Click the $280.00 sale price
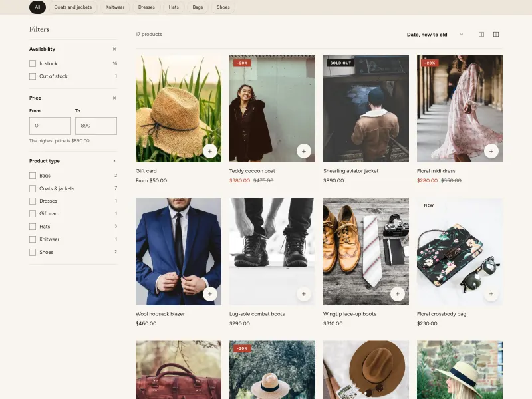 coord(427,180)
